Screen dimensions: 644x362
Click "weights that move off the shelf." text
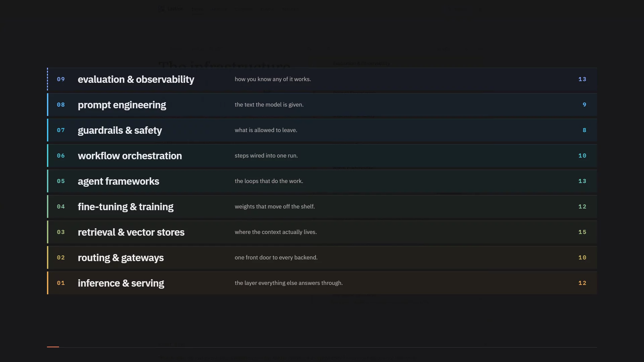[275, 206]
